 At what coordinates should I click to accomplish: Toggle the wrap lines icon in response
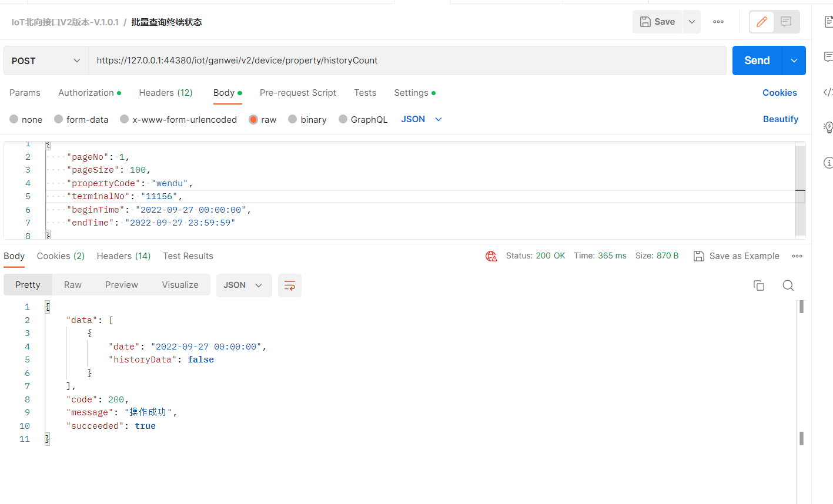click(x=290, y=285)
